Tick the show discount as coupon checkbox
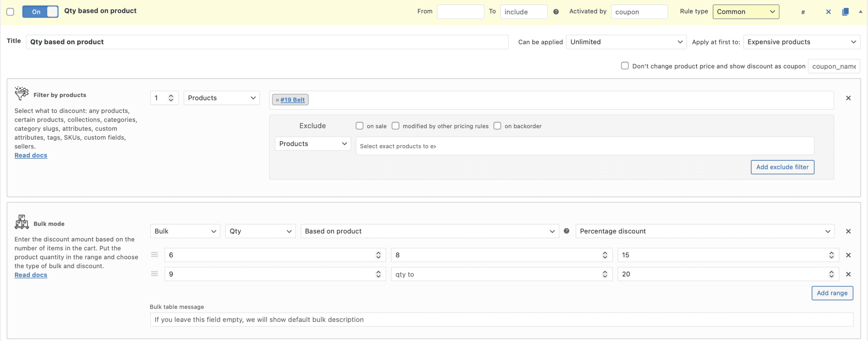The height and width of the screenshot is (341, 868). click(625, 66)
